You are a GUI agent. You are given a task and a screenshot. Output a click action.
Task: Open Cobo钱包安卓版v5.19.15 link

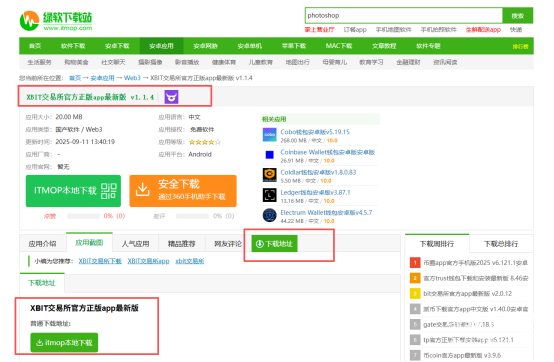click(x=315, y=132)
